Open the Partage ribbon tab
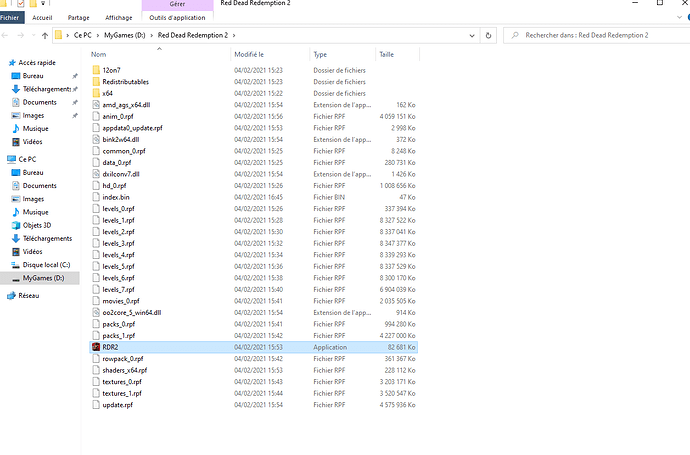Viewport: 690px width, 455px height. [79, 18]
